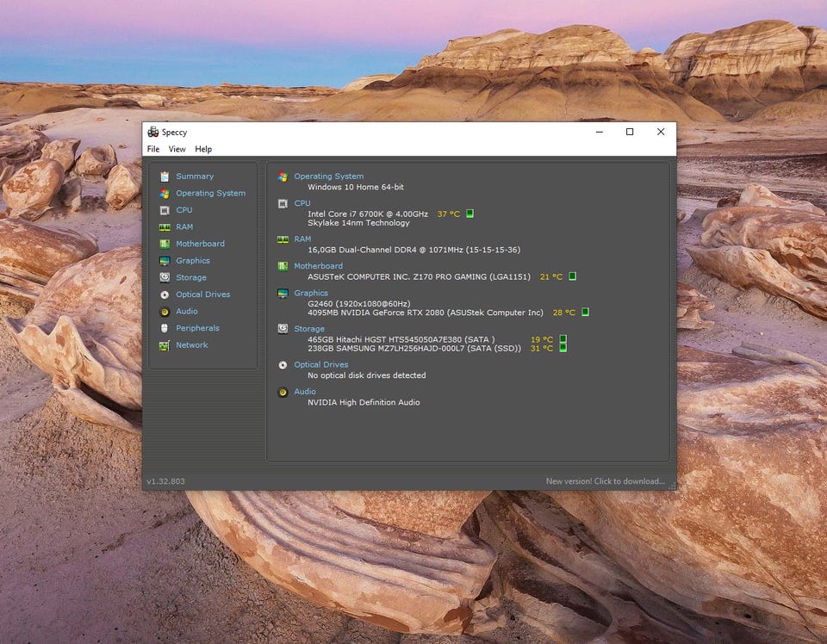Open the Network icon in sidebar

[165, 345]
